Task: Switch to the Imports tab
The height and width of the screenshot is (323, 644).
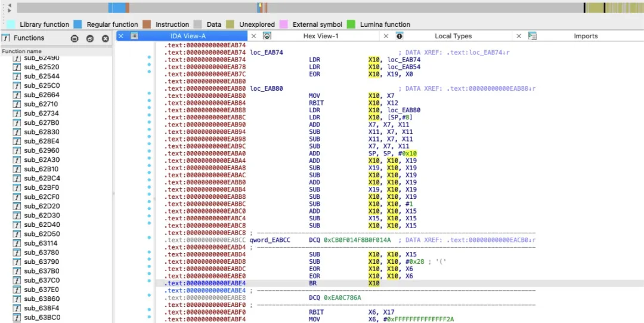Action: (x=585, y=36)
